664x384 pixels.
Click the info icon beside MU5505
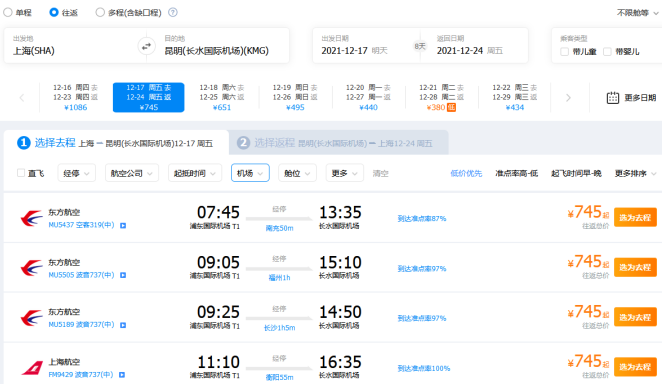(123, 275)
